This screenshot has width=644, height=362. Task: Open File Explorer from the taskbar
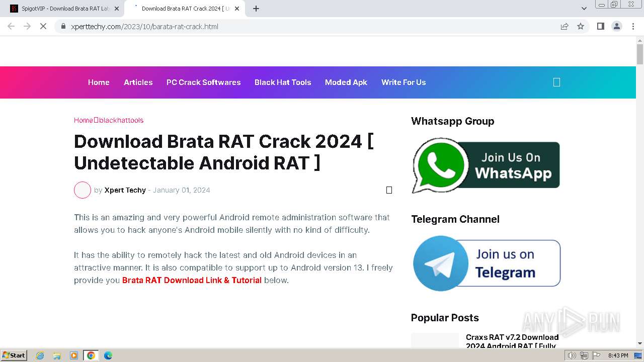tap(57, 355)
